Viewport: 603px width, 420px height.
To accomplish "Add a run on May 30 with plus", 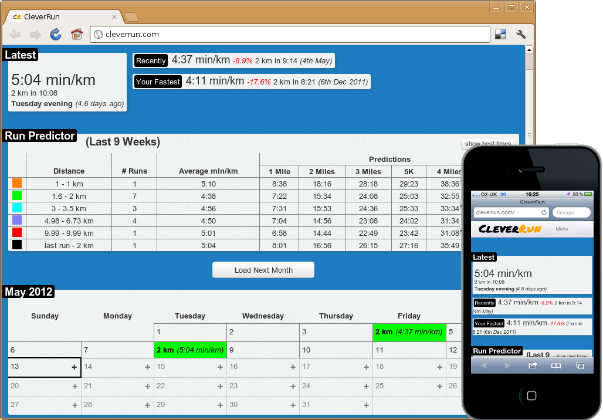I will 293,405.
